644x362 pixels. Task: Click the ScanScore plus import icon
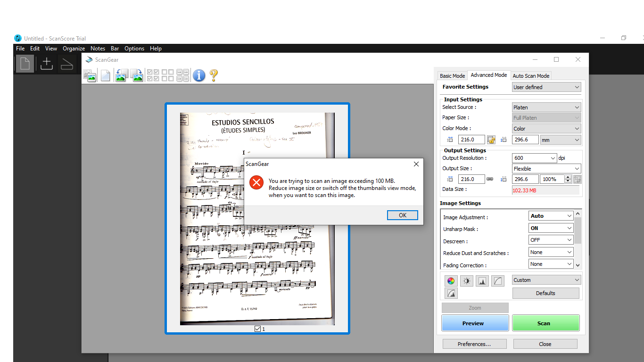(46, 64)
